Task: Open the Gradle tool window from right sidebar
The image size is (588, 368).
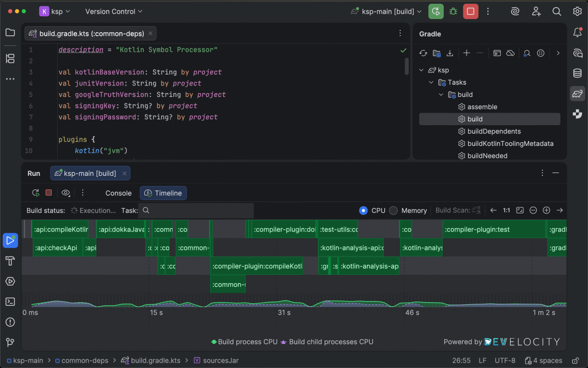Action: point(577,94)
